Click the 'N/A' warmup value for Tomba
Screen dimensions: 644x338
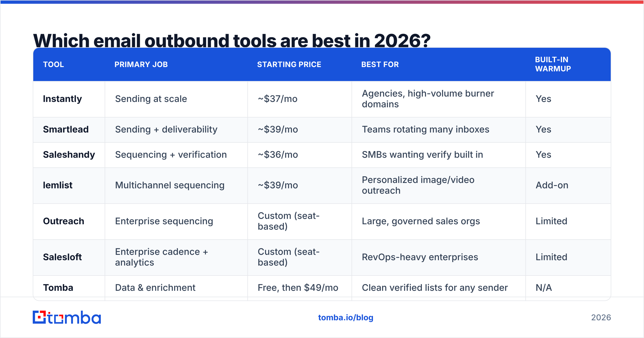click(544, 288)
